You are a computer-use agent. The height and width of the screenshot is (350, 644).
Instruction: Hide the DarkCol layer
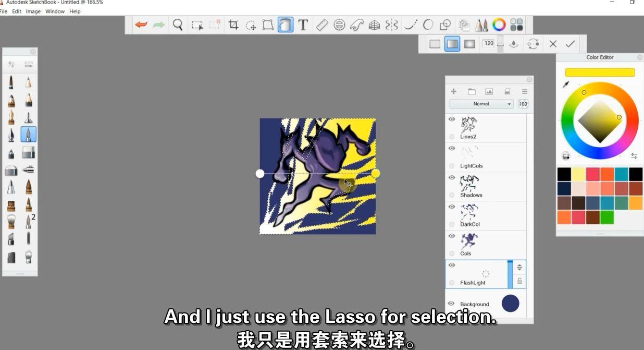[451, 207]
